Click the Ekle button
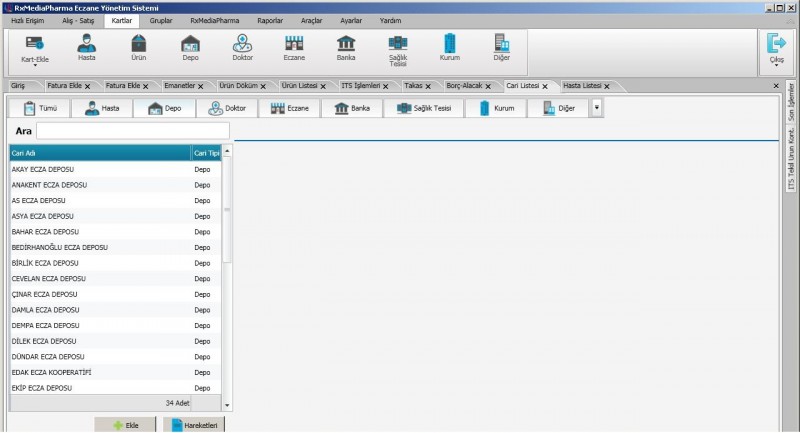Viewport: 800px width, 433px height. (124, 425)
